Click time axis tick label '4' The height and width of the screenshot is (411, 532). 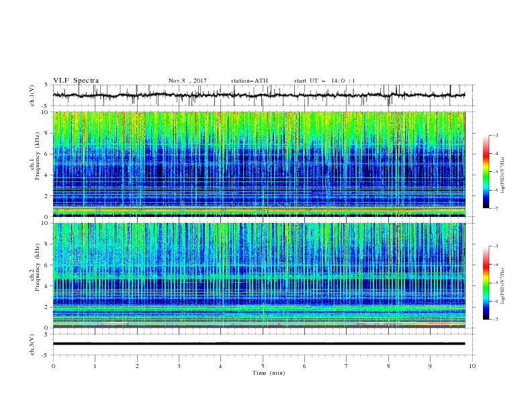click(x=220, y=366)
